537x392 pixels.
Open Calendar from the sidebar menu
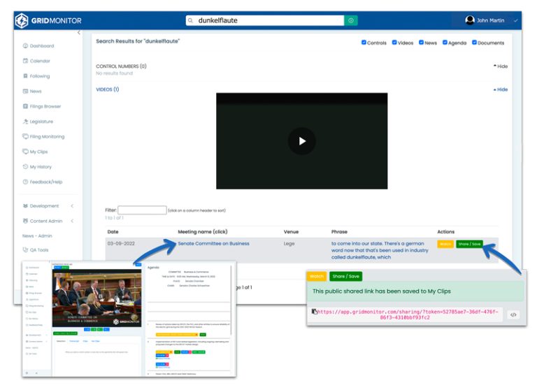(40, 61)
